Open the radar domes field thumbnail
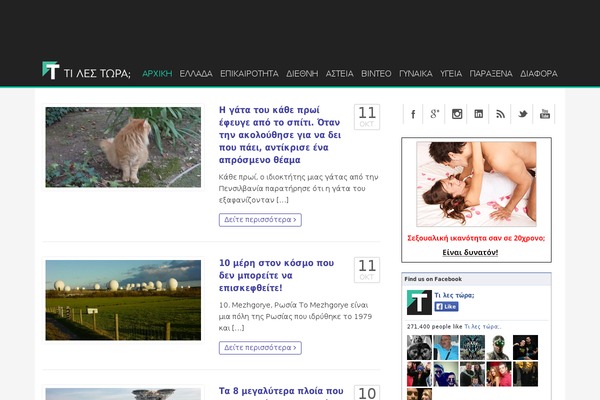This screenshot has width=600, height=400. pos(123,300)
